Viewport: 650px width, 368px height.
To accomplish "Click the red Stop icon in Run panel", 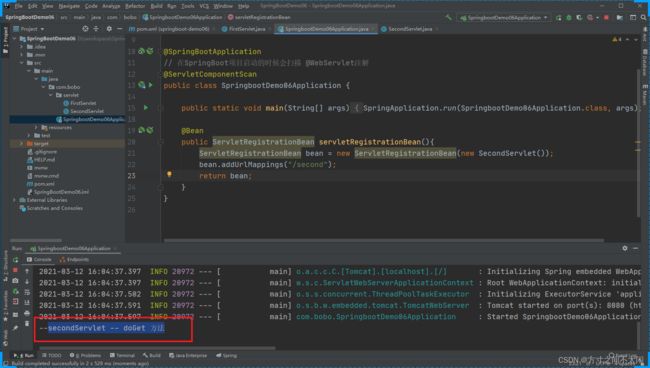I will (x=16, y=270).
